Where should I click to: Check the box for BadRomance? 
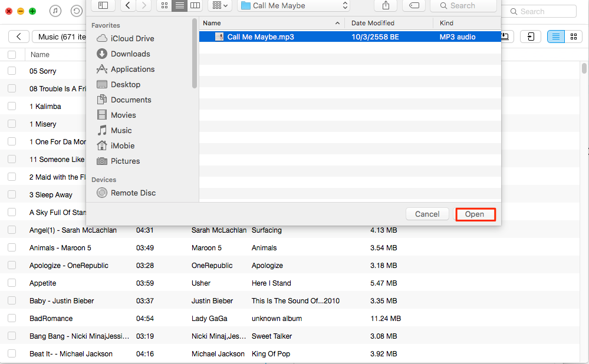click(12, 318)
